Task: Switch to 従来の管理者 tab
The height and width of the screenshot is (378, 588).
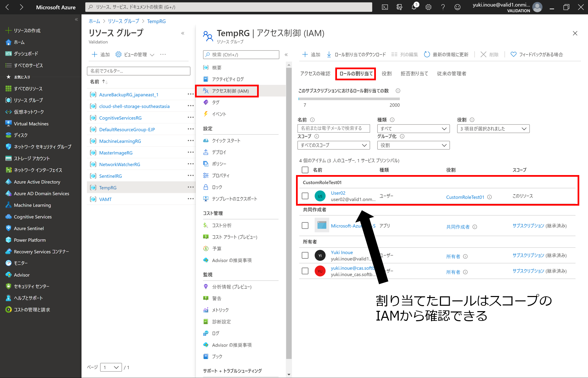Action: click(451, 74)
